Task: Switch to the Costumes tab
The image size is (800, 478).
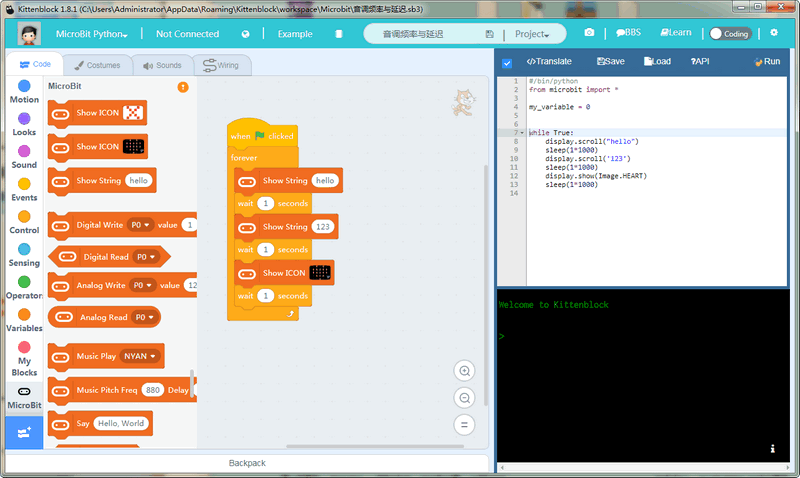Action: coord(97,65)
